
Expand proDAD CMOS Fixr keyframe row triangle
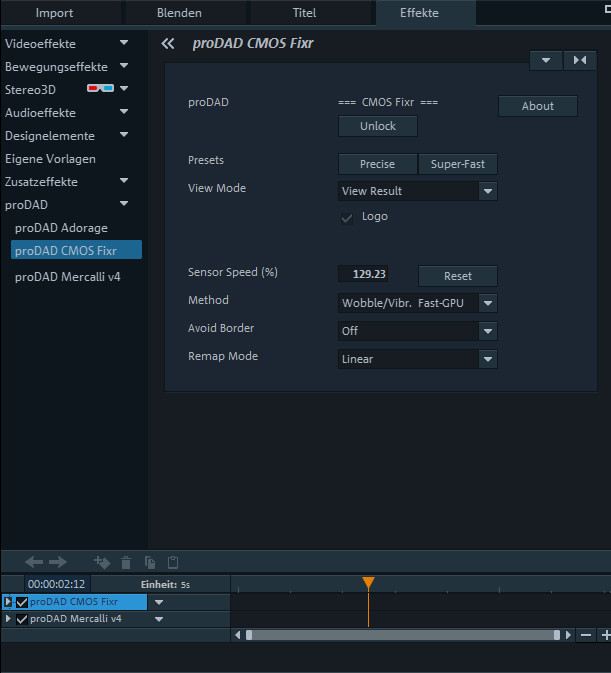(7, 602)
